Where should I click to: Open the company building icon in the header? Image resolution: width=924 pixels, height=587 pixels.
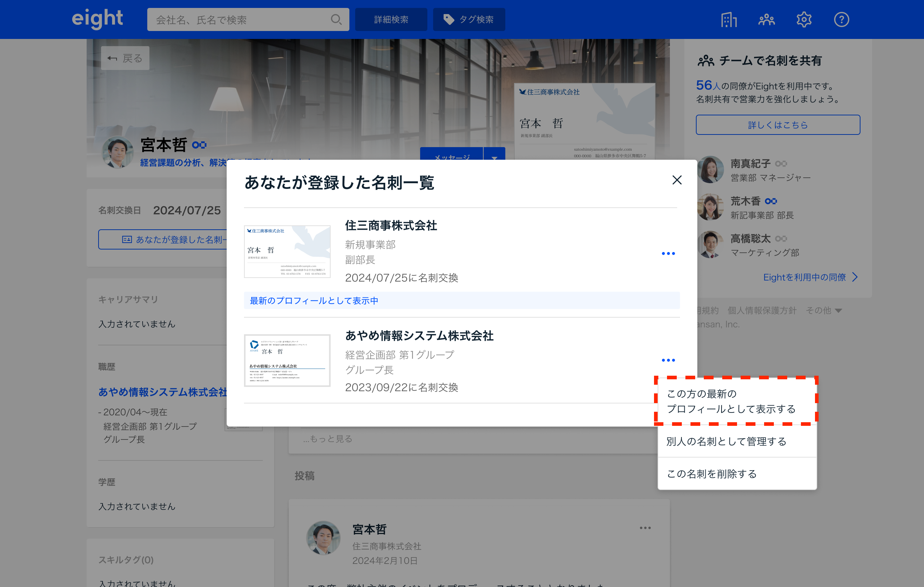(x=729, y=19)
